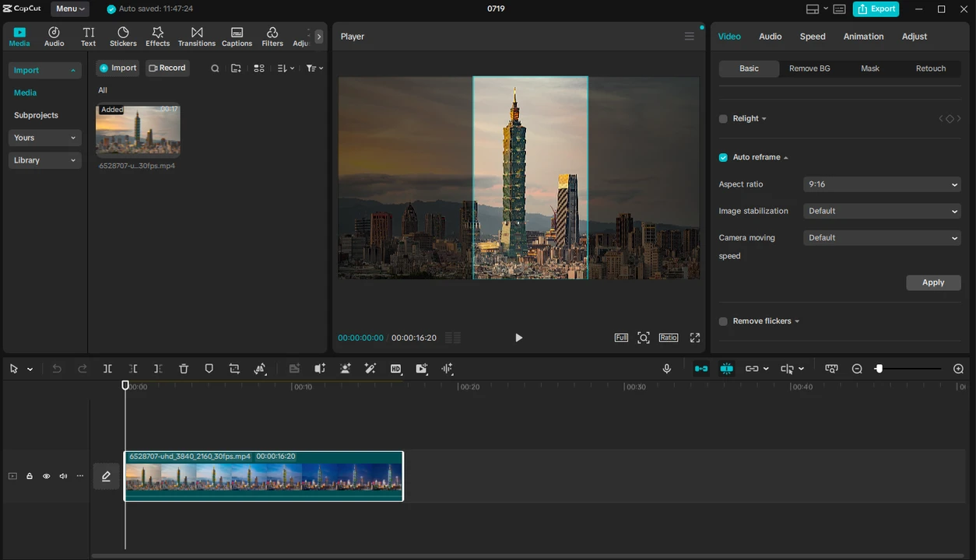Select the Retouch sub-tab
The image size is (976, 560).
(x=931, y=68)
